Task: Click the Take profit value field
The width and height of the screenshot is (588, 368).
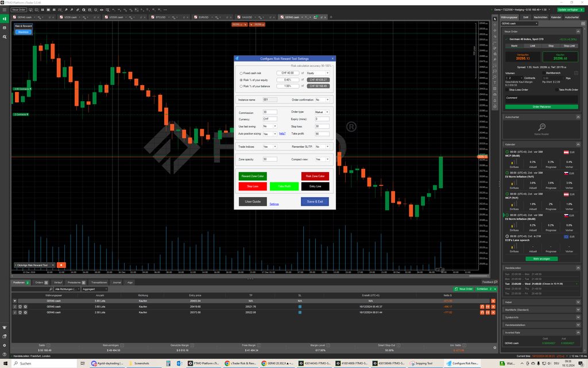Action: pos(322,133)
